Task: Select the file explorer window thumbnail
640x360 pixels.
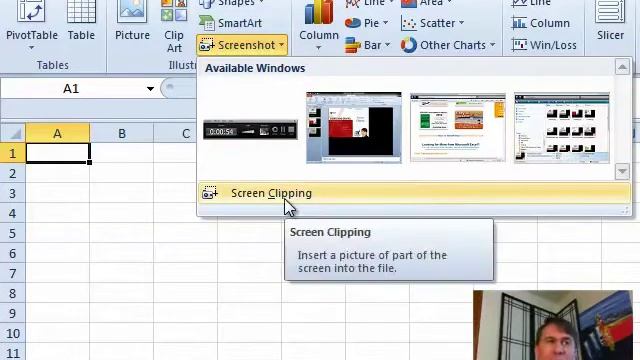Action: (x=562, y=127)
